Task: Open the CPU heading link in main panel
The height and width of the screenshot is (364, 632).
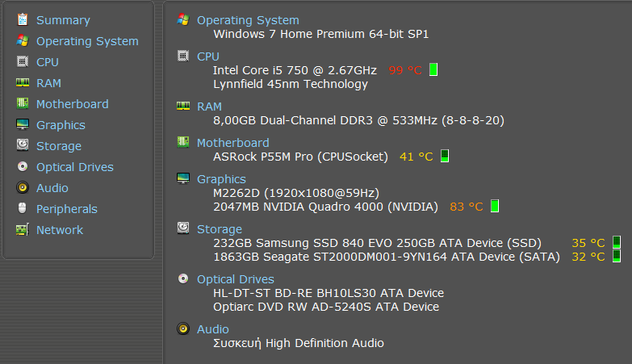Action: coord(208,56)
